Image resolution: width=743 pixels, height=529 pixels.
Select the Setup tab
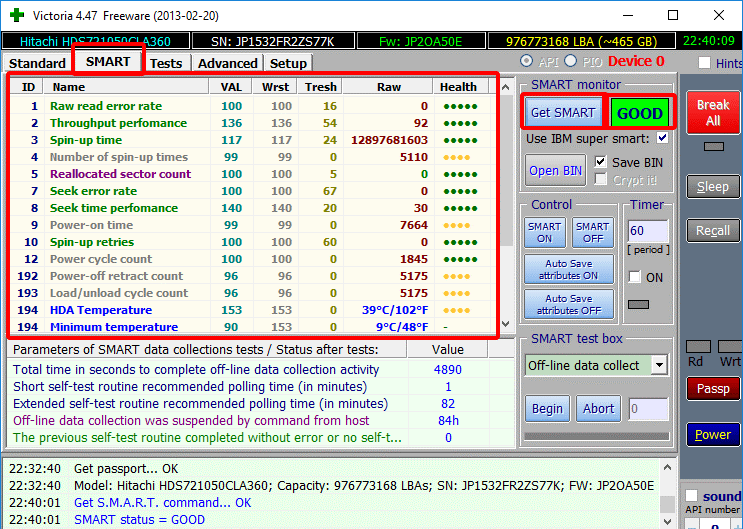point(288,63)
